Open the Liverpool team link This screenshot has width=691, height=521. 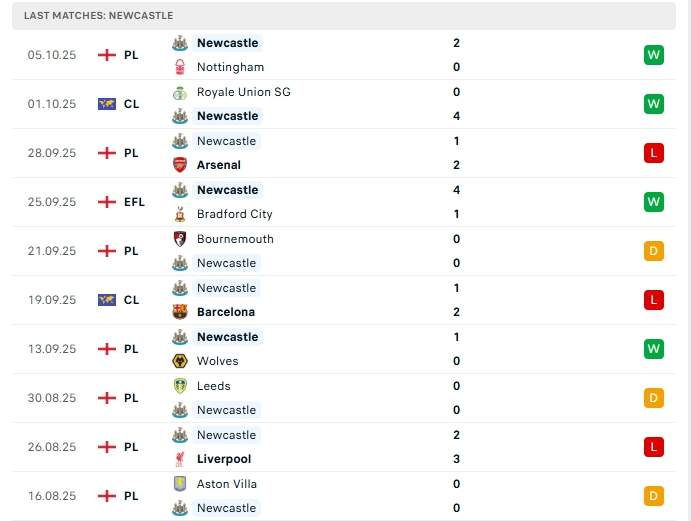pos(224,459)
